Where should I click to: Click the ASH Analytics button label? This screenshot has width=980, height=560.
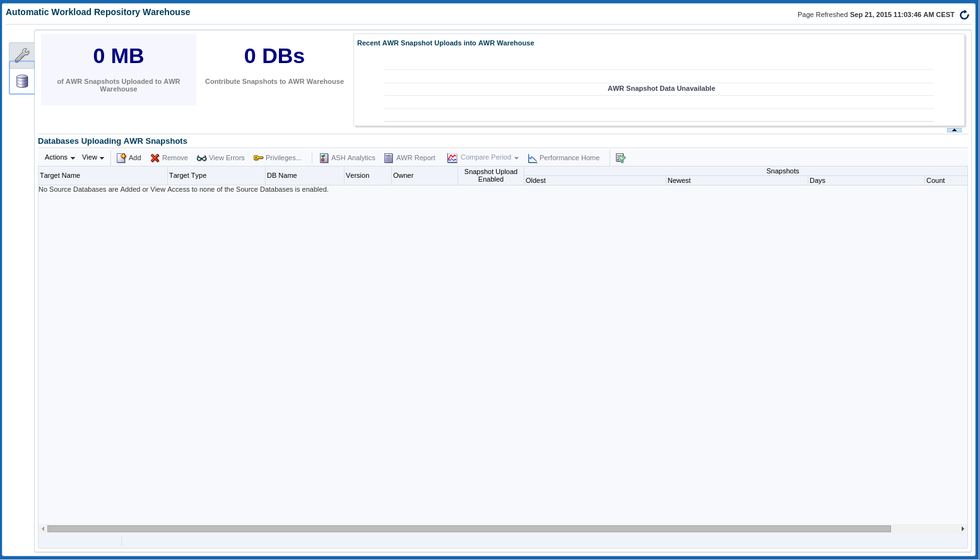[353, 158]
